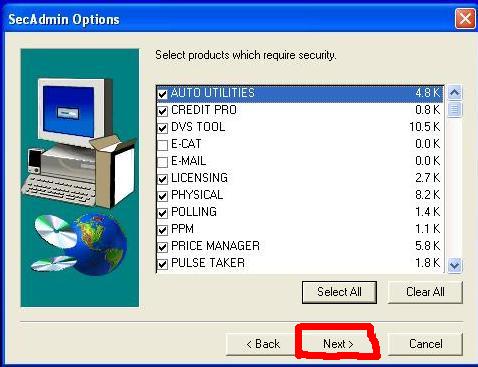478x367 pixels.
Task: Click the product list scrollbar thumb
Action: 455,109
